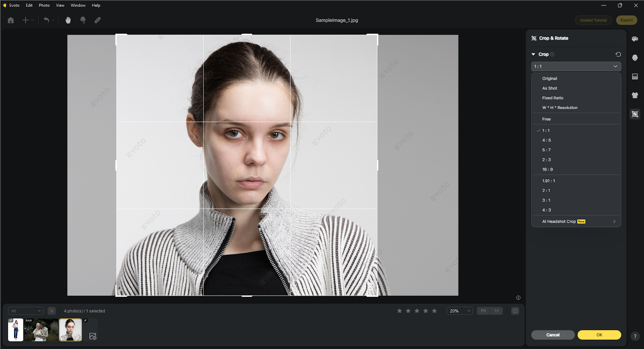Screen dimensions: 644x349
Task: Open the help question mark button
Action: click(635, 336)
